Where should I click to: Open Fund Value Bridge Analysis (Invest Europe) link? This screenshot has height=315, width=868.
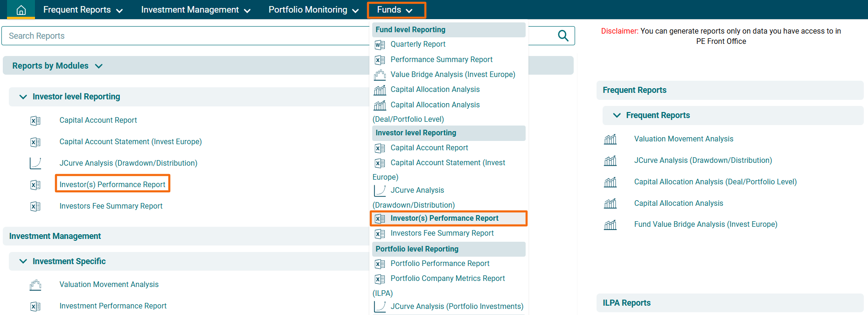point(705,224)
